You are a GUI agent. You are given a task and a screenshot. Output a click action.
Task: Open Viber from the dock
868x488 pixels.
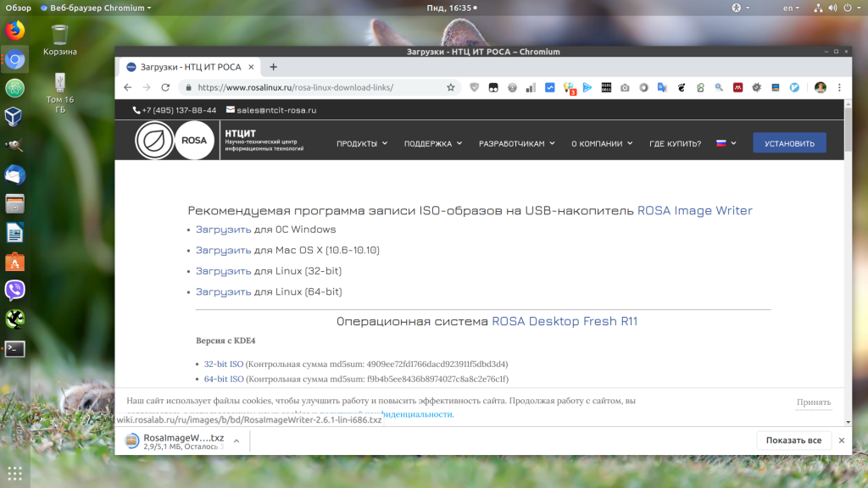pos(14,291)
